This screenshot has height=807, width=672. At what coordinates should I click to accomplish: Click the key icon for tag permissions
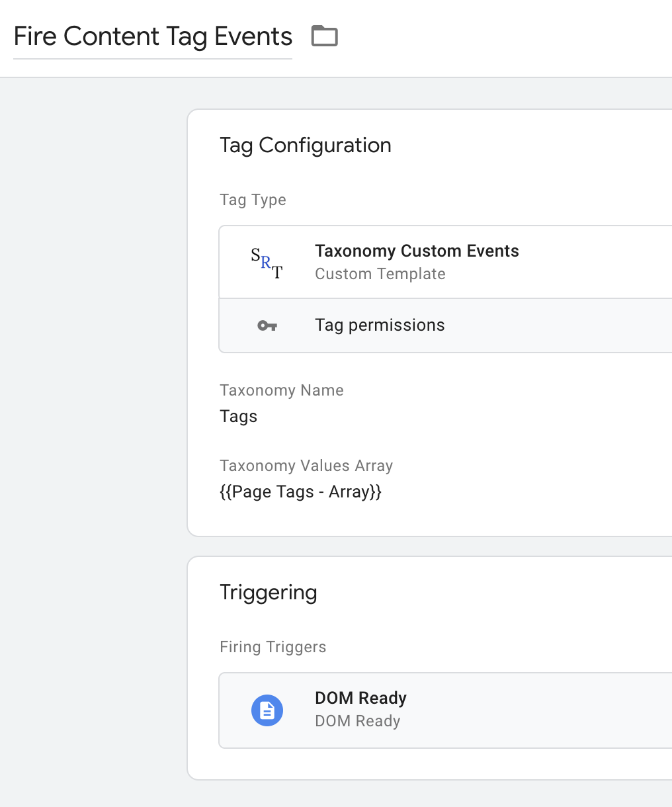pos(267,325)
